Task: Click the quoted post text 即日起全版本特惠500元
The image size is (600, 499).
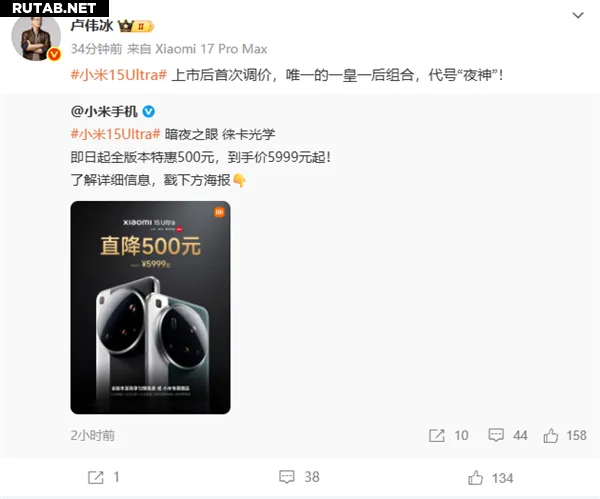Action: point(143,157)
